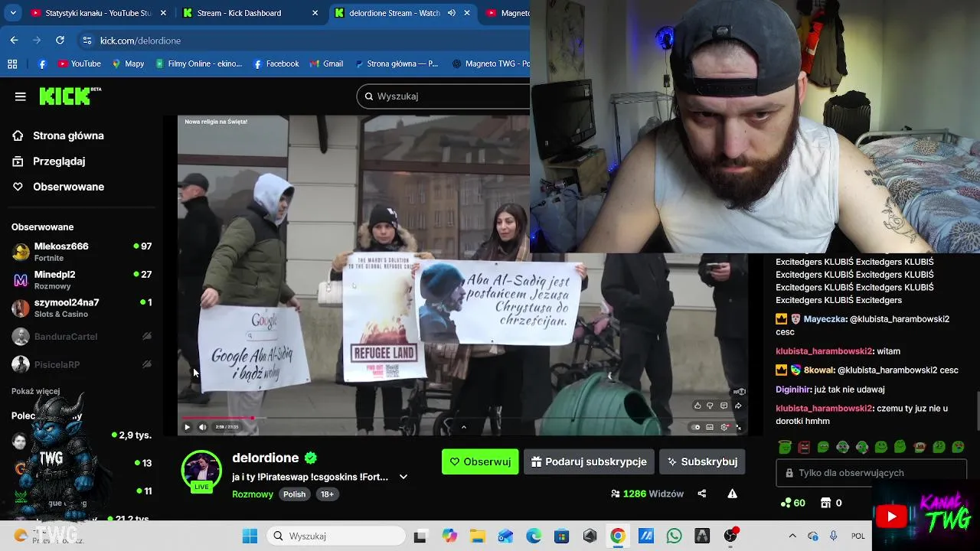Open WhatsApp from the taskbar
Image resolution: width=980 pixels, height=551 pixels.
(674, 536)
